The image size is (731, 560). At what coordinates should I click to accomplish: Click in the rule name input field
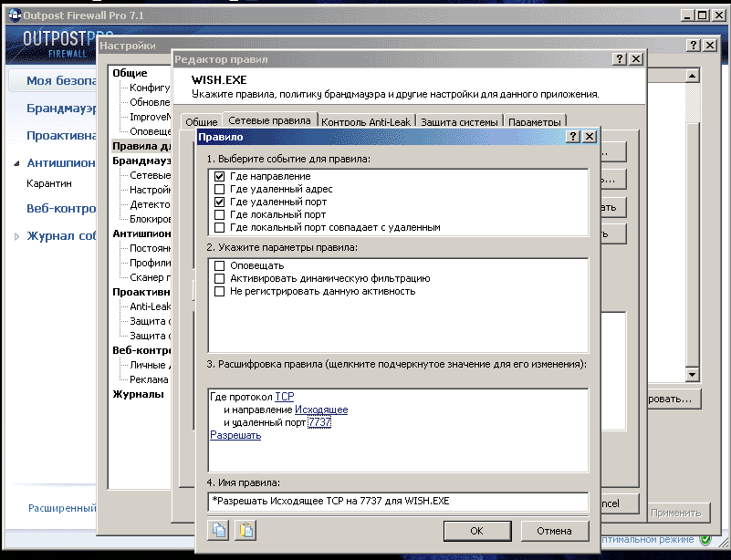[x=398, y=502]
